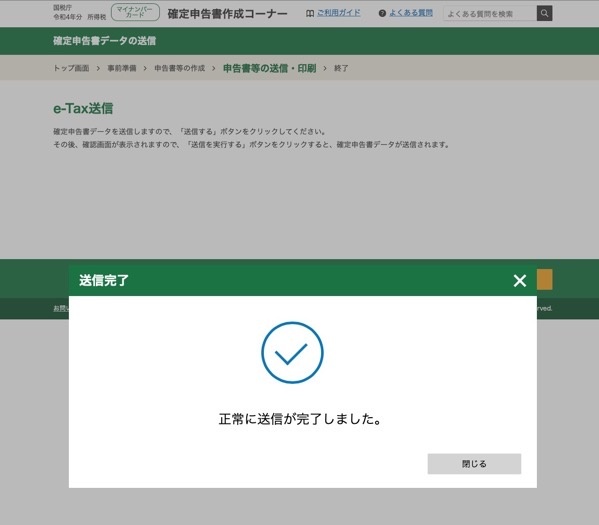599x525 pixels.
Task: Select 終了 breadcrumb step
Action: 341,68
